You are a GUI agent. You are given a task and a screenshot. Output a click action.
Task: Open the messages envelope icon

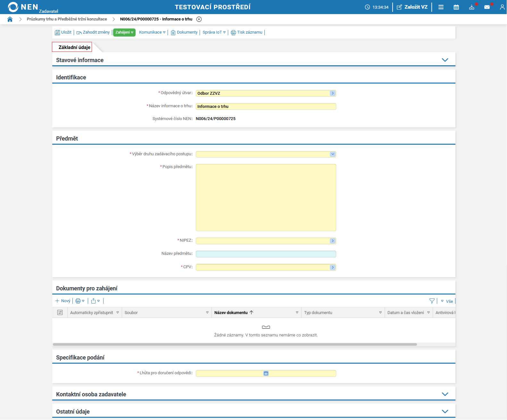coord(487,7)
